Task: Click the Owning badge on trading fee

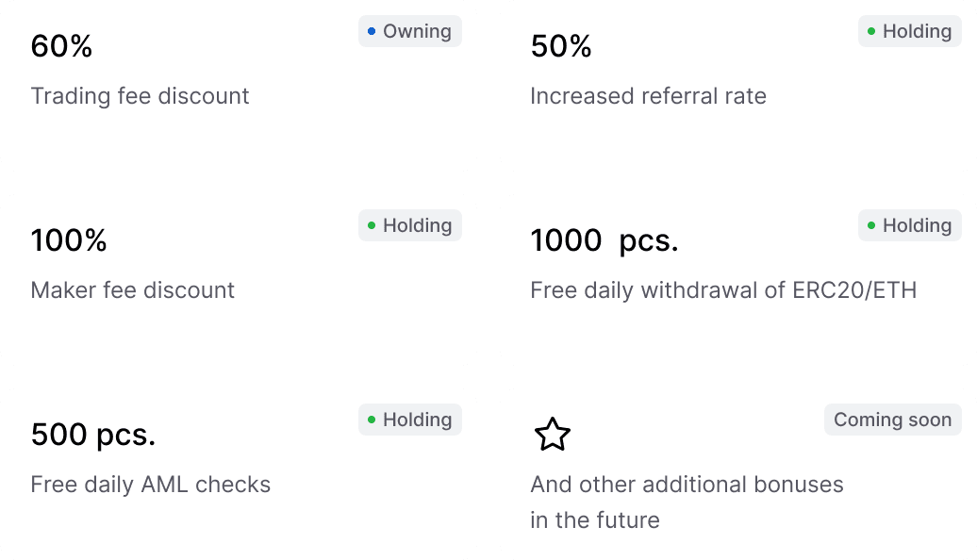Action: pyautogui.click(x=410, y=31)
